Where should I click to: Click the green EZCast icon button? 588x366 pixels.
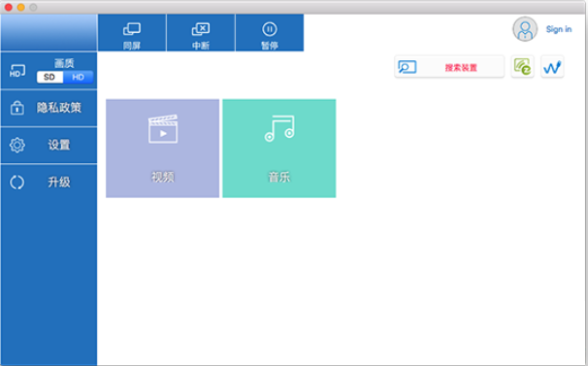[x=522, y=67]
